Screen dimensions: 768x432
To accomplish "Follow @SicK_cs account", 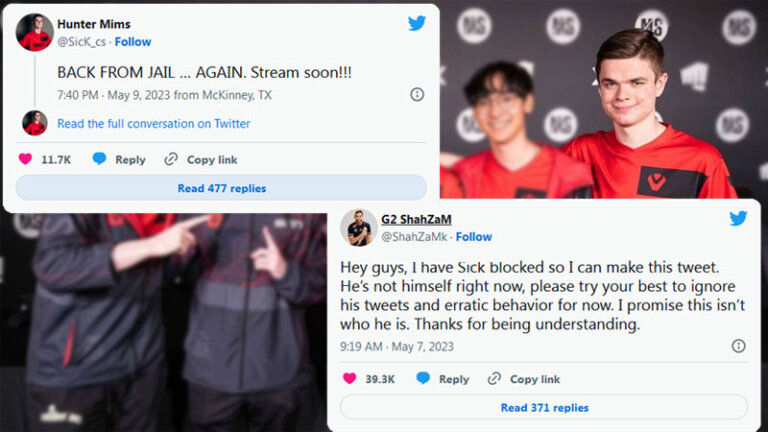I will coord(133,42).
